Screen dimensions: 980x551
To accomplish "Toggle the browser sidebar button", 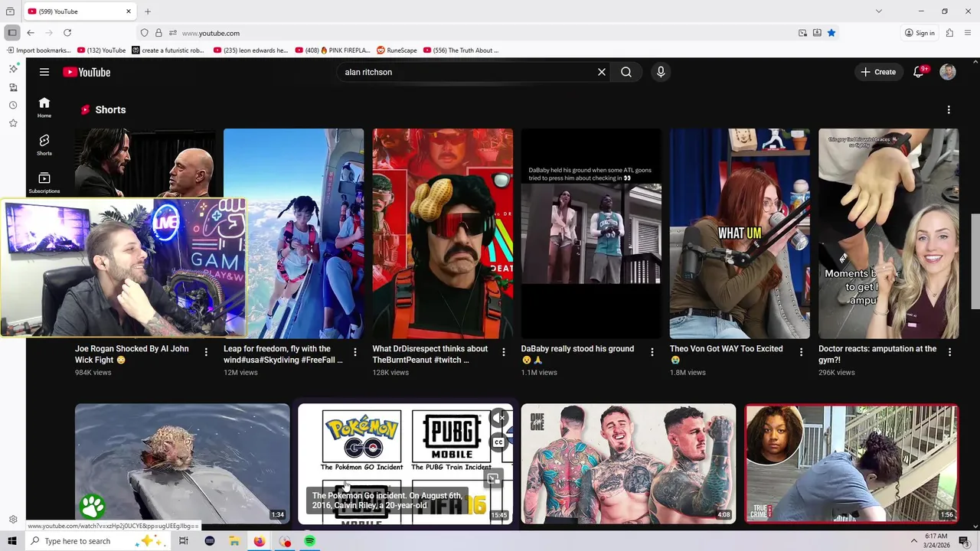I will click(x=12, y=33).
